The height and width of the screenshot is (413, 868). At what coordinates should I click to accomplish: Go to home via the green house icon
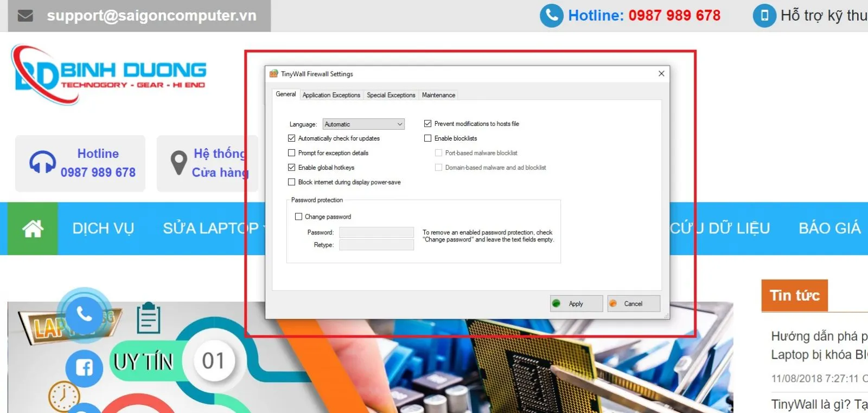coord(33,228)
